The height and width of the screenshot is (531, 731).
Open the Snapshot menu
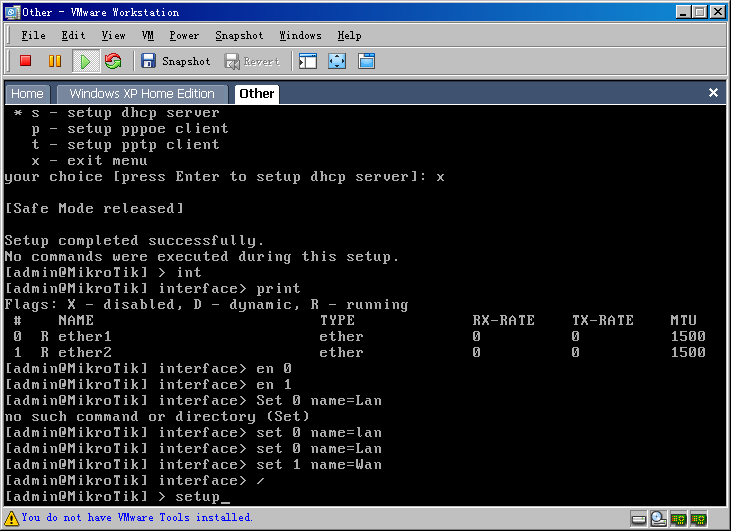point(239,35)
